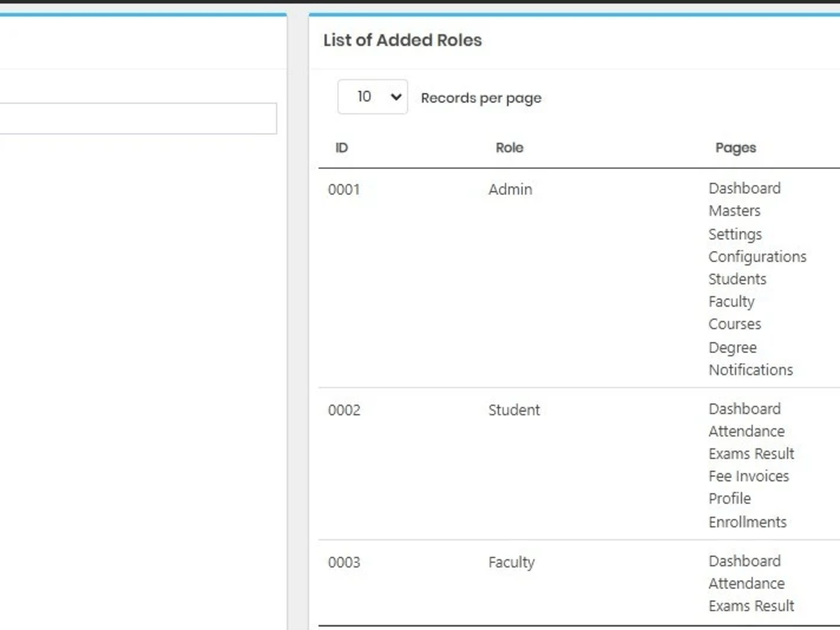Click Masters in the Admin pages

(x=734, y=211)
